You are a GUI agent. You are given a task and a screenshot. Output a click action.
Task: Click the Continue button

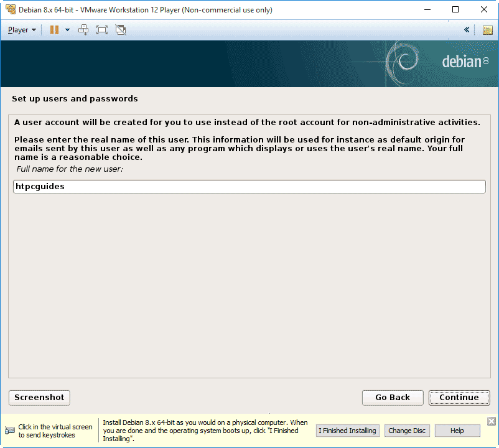(x=459, y=398)
